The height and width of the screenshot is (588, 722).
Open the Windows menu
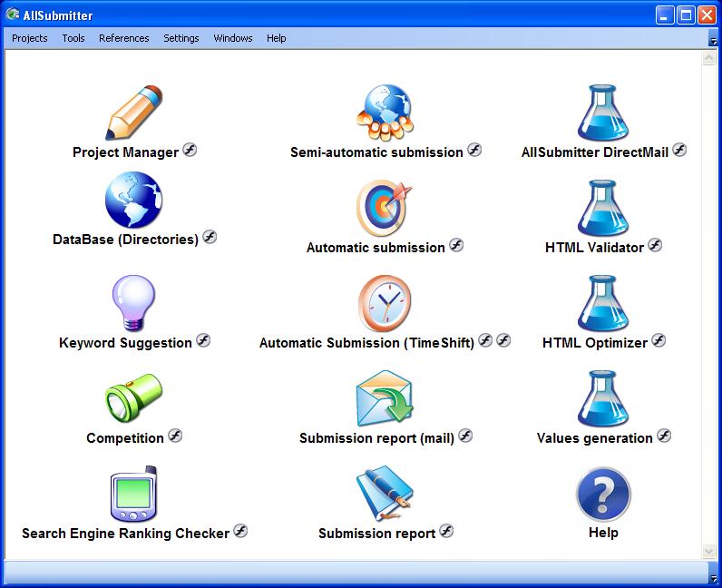click(x=232, y=38)
